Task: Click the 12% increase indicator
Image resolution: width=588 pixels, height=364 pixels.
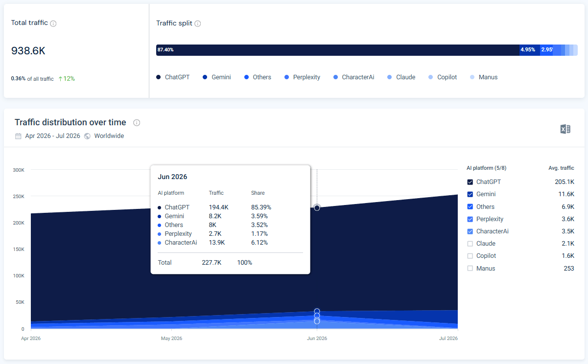Action: pyautogui.click(x=66, y=79)
